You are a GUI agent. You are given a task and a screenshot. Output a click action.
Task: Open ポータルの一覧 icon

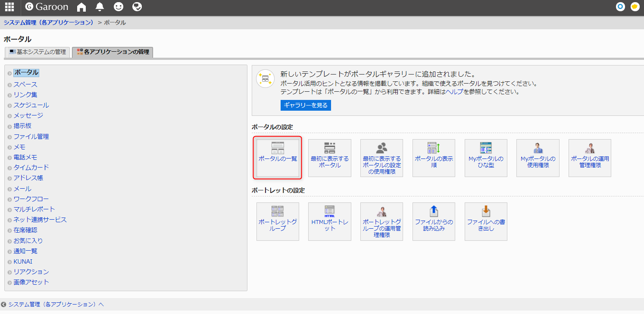click(278, 158)
